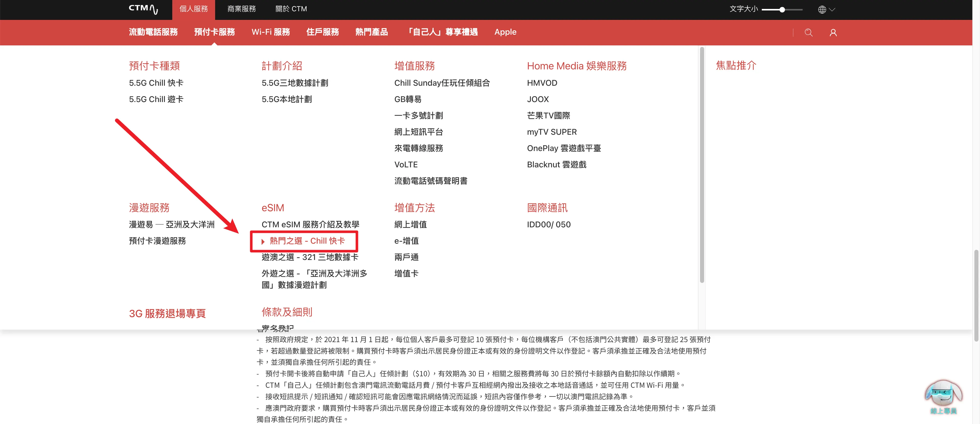
Task: Click the 3G 服務退場專頁 heading
Action: click(167, 313)
